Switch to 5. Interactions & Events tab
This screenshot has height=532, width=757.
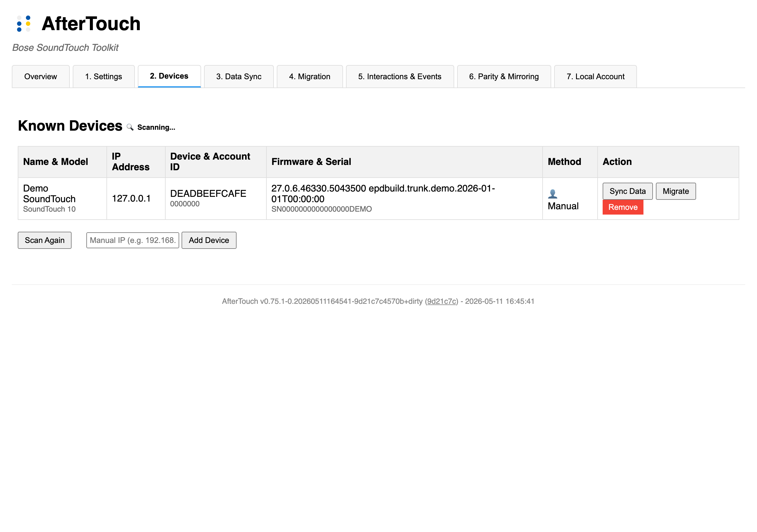pos(399,77)
